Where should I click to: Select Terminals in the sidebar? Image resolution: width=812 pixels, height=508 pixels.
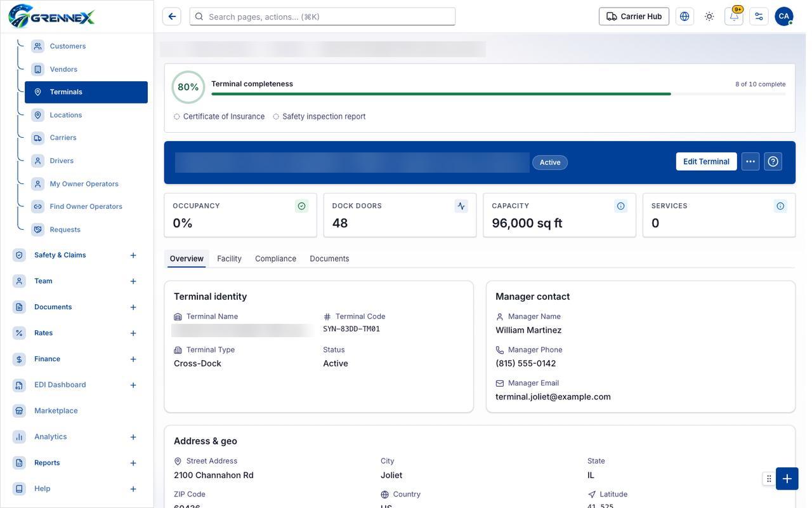86,92
